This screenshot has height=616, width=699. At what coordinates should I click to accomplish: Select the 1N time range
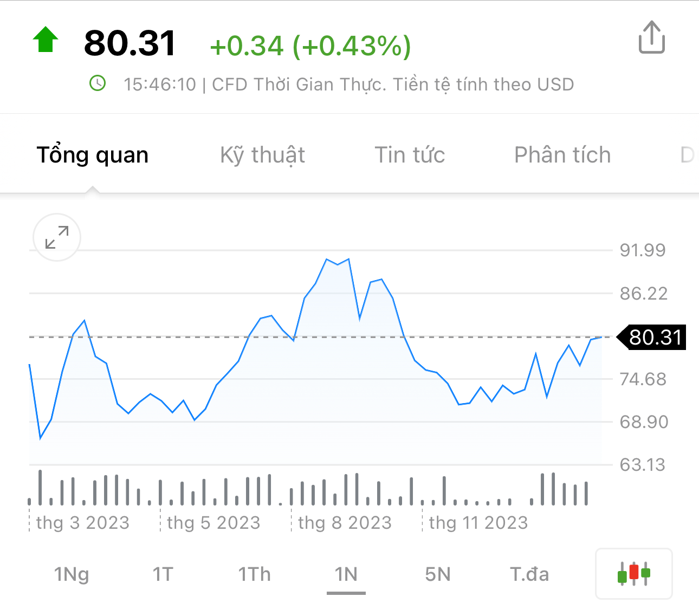[x=346, y=574]
